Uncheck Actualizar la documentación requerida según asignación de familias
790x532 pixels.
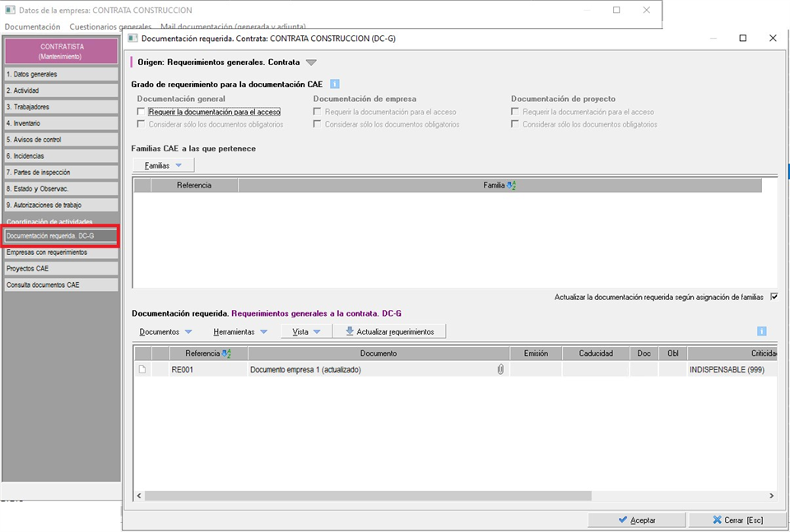(x=774, y=297)
